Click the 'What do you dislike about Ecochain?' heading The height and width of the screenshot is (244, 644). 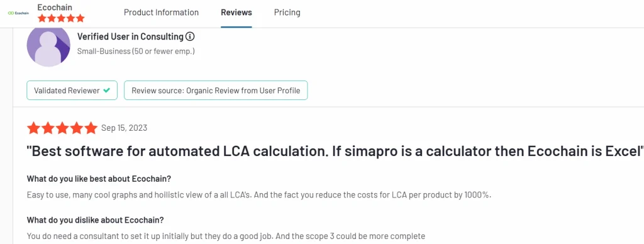pos(96,219)
